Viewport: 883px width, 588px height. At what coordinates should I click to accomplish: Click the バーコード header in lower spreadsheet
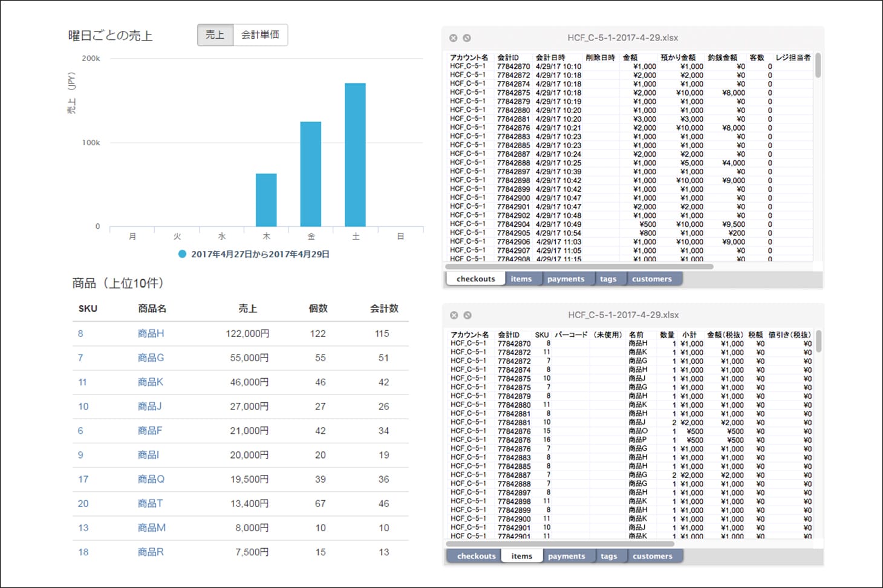pyautogui.click(x=571, y=335)
